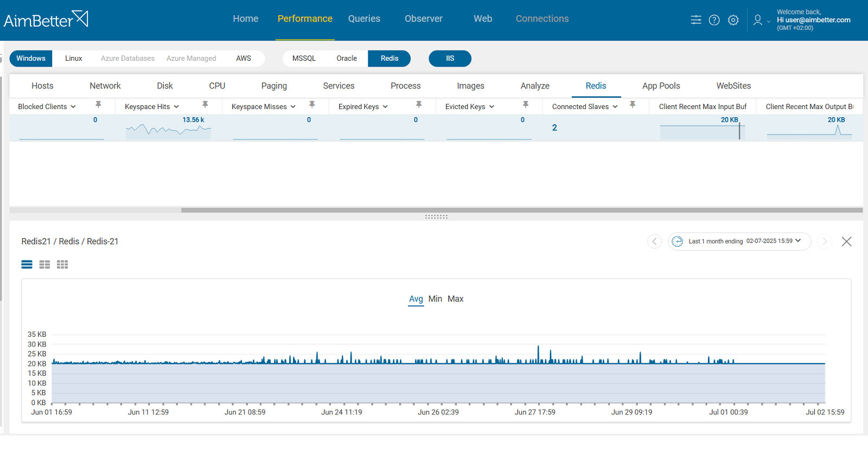Expand the Expired Keys dropdown

click(x=385, y=107)
